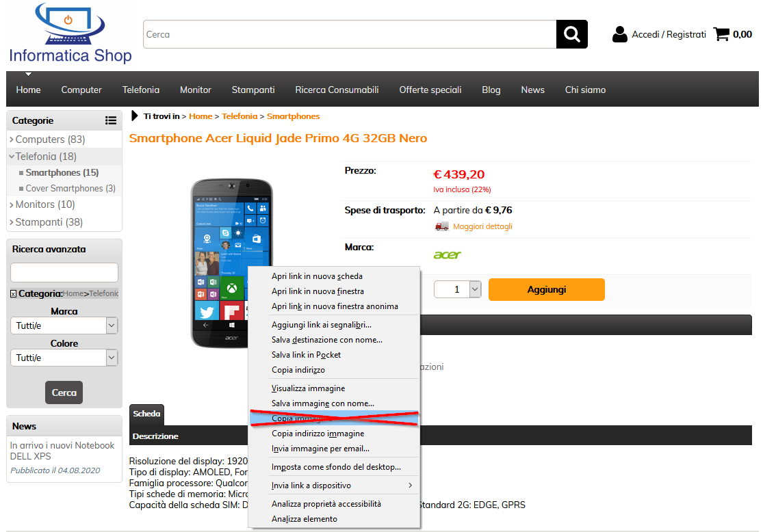
Task: Click the product title heading
Action: tap(278, 139)
